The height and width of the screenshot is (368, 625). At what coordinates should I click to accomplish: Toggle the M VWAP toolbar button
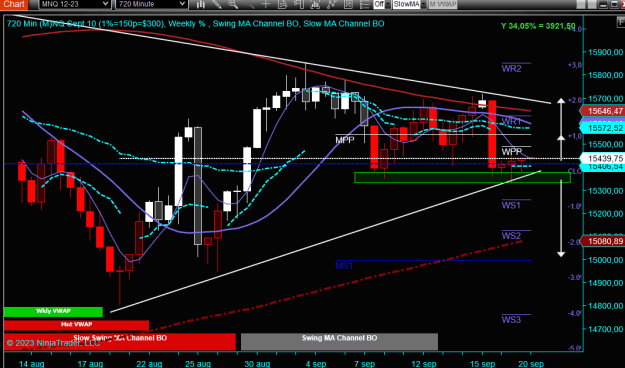pyautogui.click(x=442, y=4)
